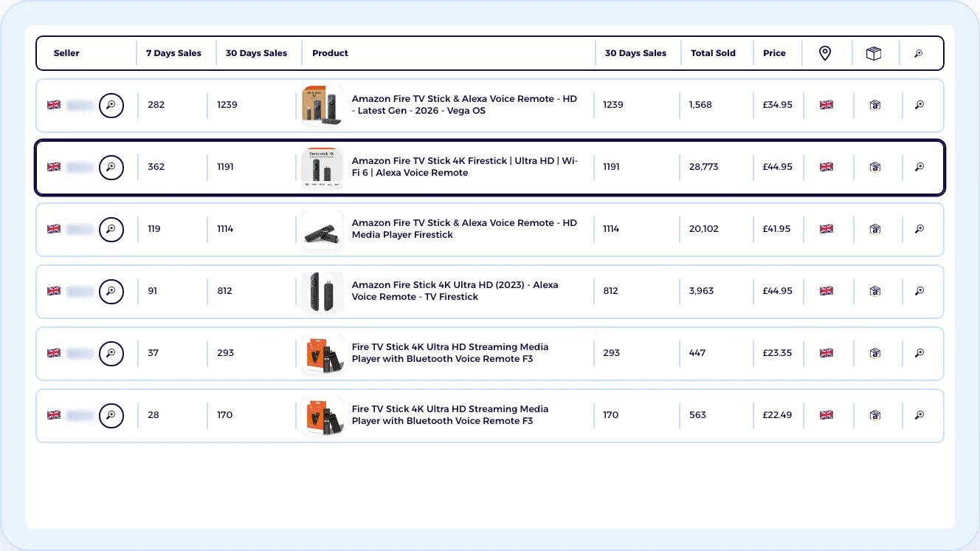Screen dimensions: 980x551
Task: Click the end magnifier in the £22.49 row
Action: click(919, 415)
